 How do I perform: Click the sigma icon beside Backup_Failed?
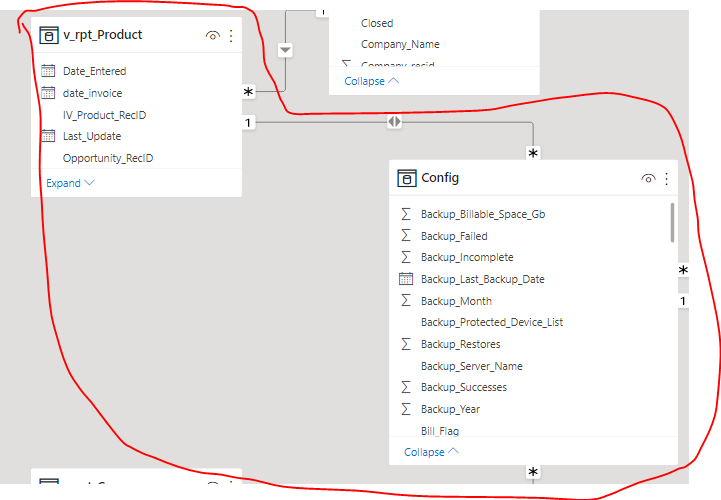[x=406, y=236]
